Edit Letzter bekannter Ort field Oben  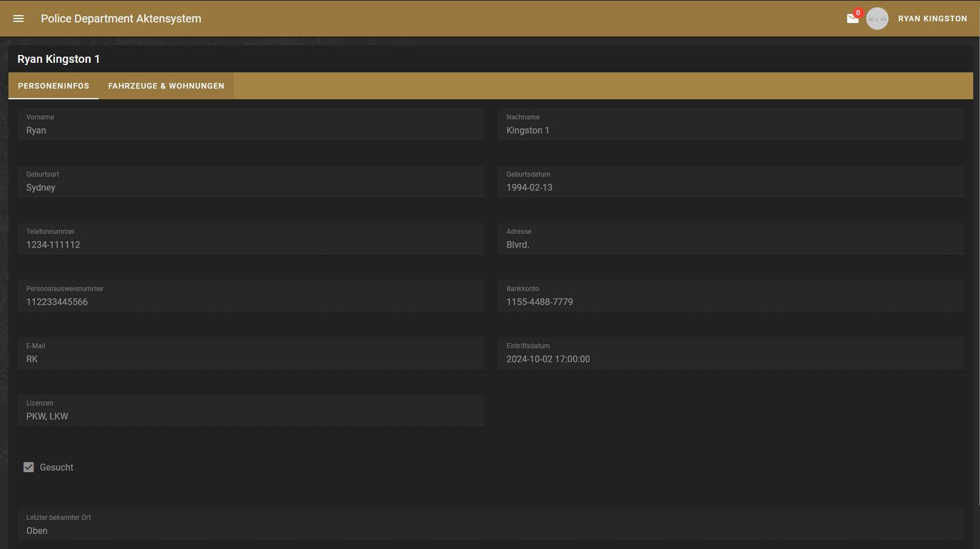[491, 524]
